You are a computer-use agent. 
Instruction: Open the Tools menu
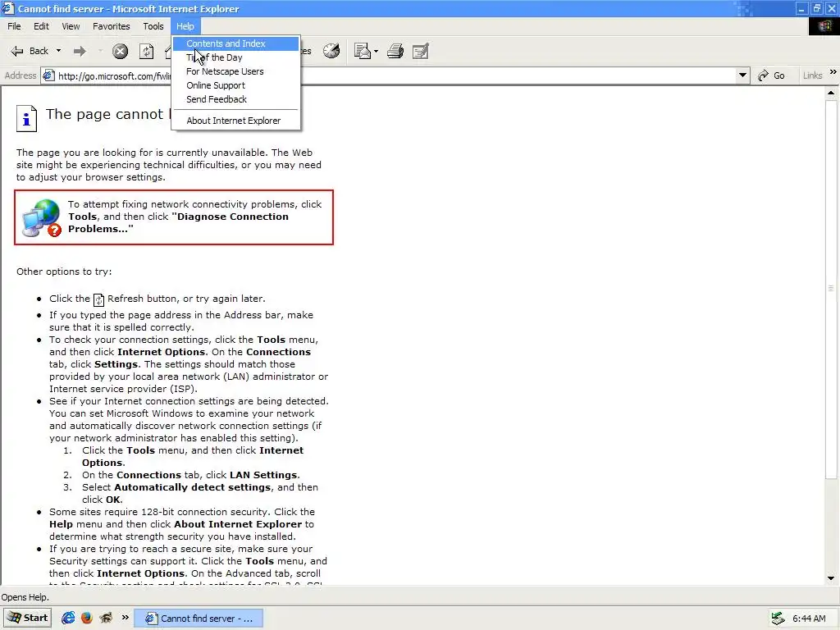[x=153, y=26]
